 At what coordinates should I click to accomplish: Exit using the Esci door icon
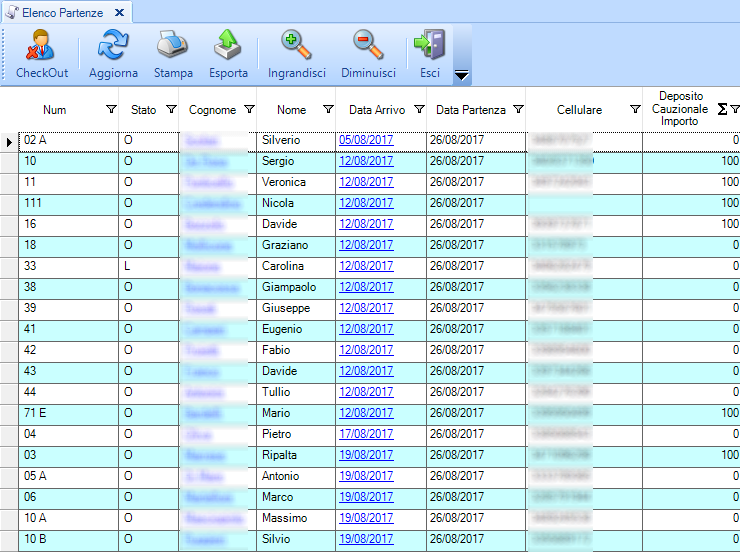click(x=430, y=45)
